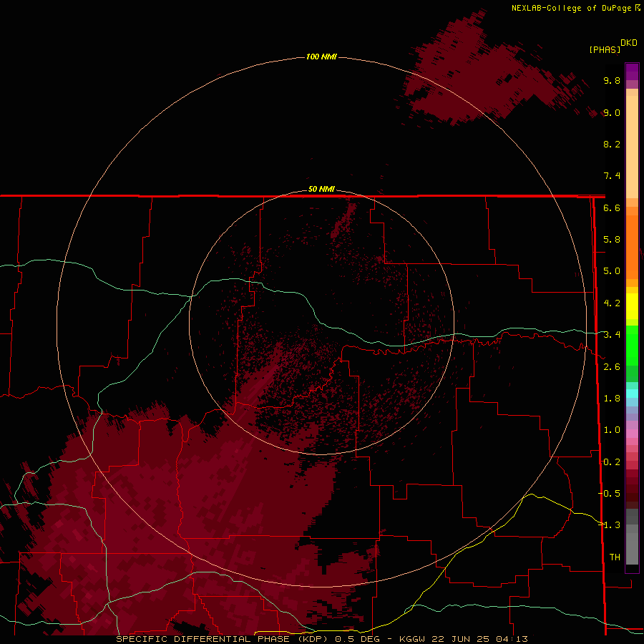
Task: Click the purple segment atop the color bar
Action: (x=632, y=72)
